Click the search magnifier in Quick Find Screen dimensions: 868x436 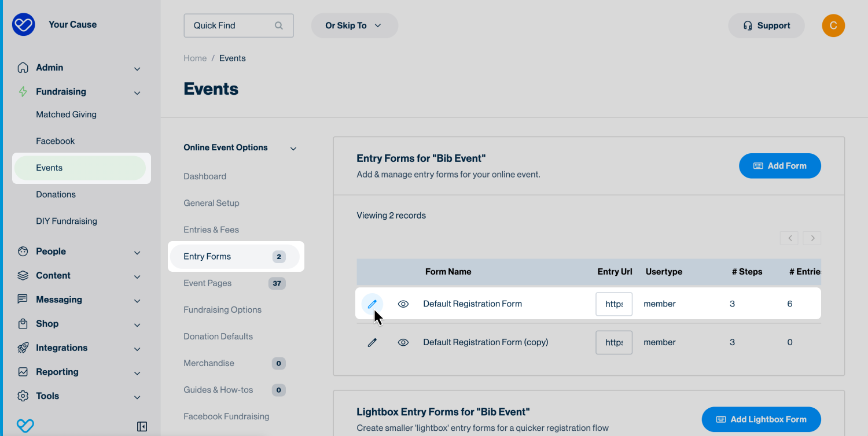tap(279, 25)
